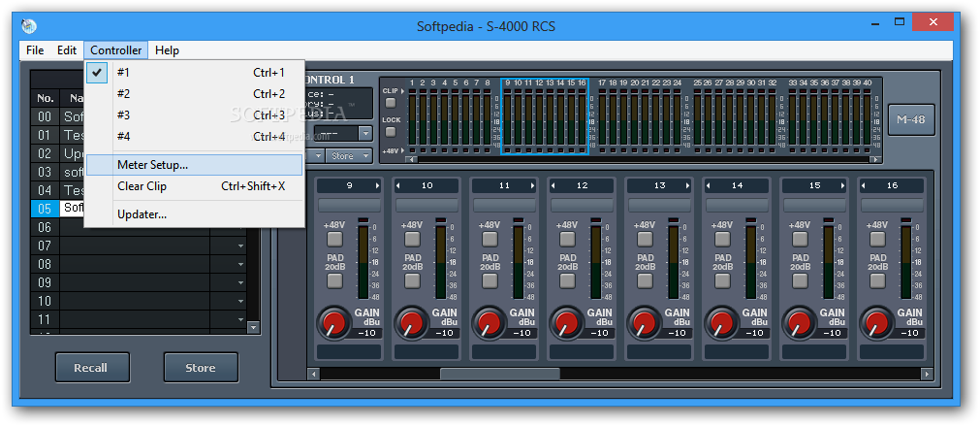Click the left arrow on channel 10 header
The image size is (980, 426).
[x=397, y=185]
